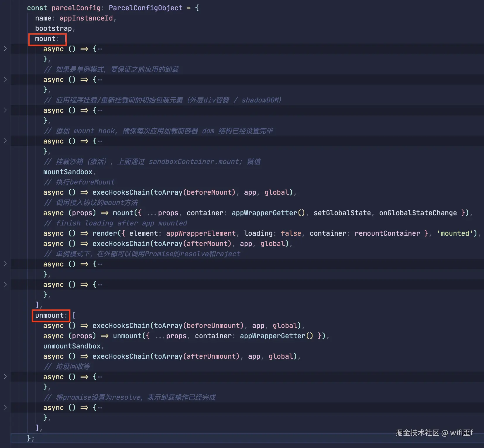The image size is (484, 448).
Task: Select the afterMount argument
Action: 207,244
